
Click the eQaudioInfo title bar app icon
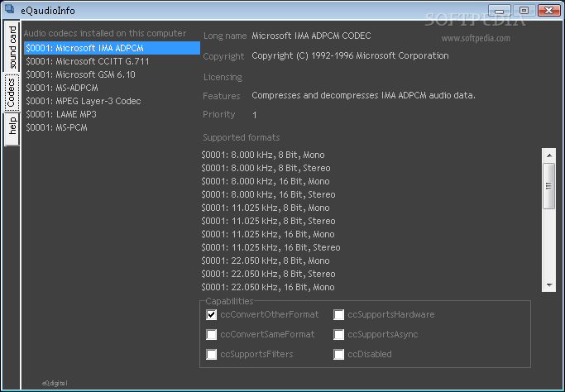pos(10,9)
